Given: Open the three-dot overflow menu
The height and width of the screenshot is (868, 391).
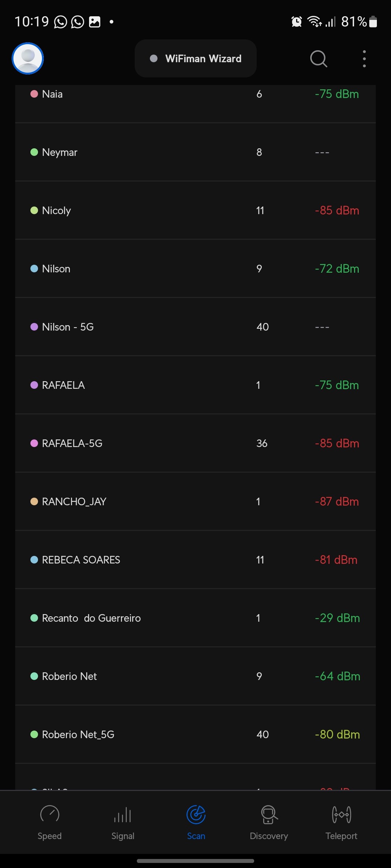Looking at the screenshot, I should pos(364,59).
